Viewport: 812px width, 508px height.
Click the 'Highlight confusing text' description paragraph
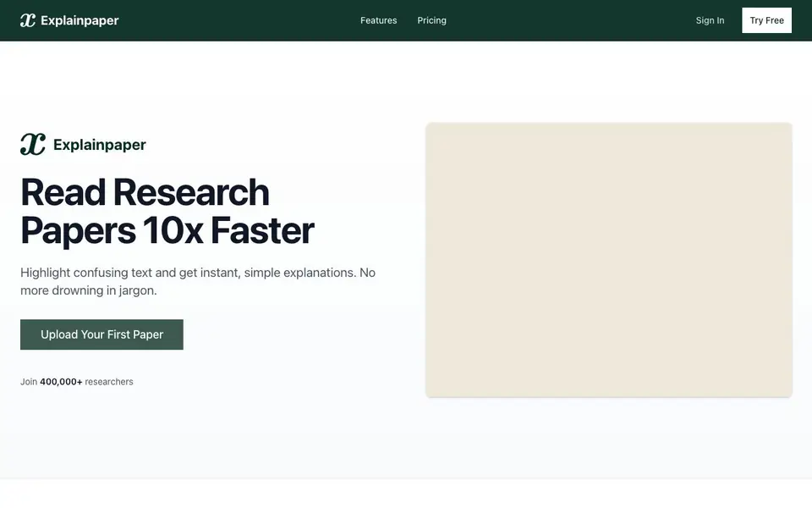pyautogui.click(x=198, y=281)
